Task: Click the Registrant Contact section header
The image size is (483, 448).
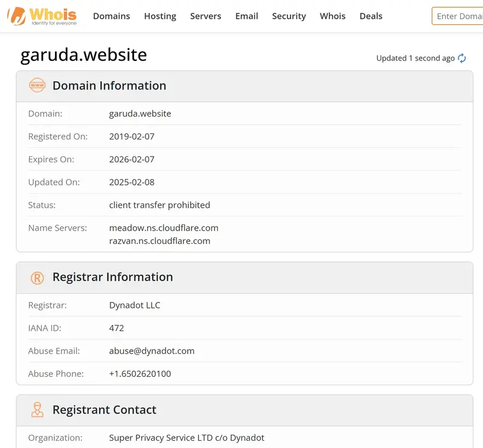Action: click(x=245, y=411)
